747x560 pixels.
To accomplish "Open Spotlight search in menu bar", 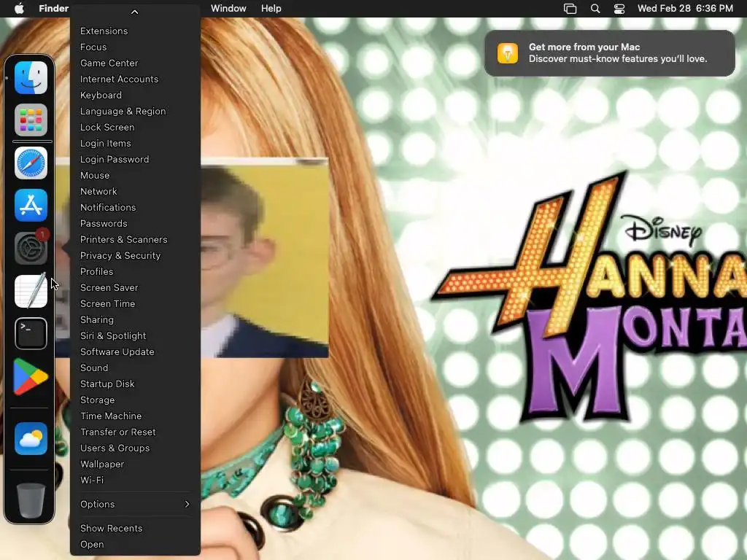I will pyautogui.click(x=595, y=9).
